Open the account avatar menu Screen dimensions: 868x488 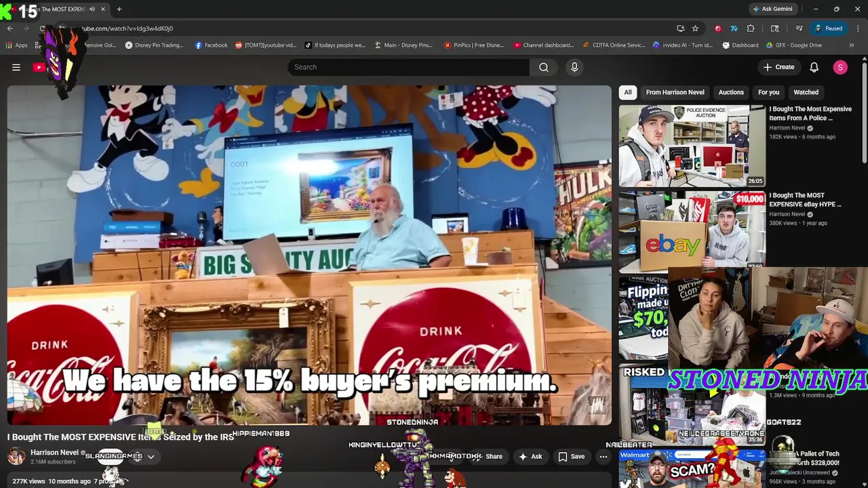(840, 67)
